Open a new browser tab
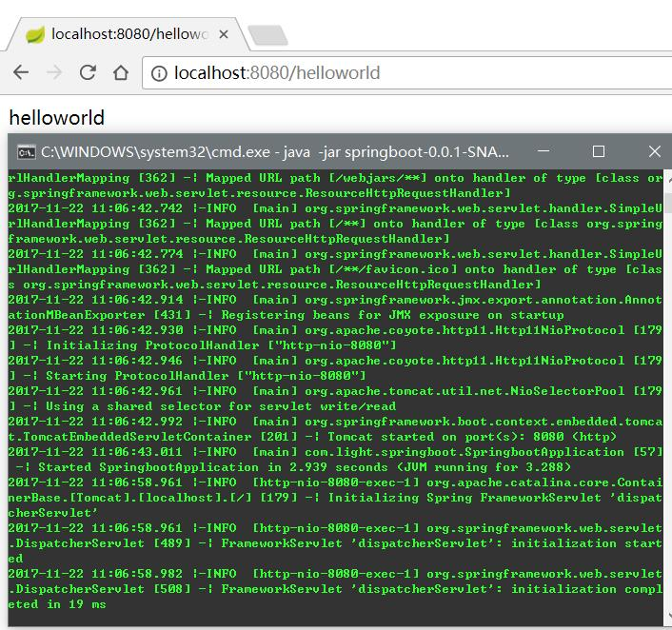The height and width of the screenshot is (630, 672). pos(267,35)
